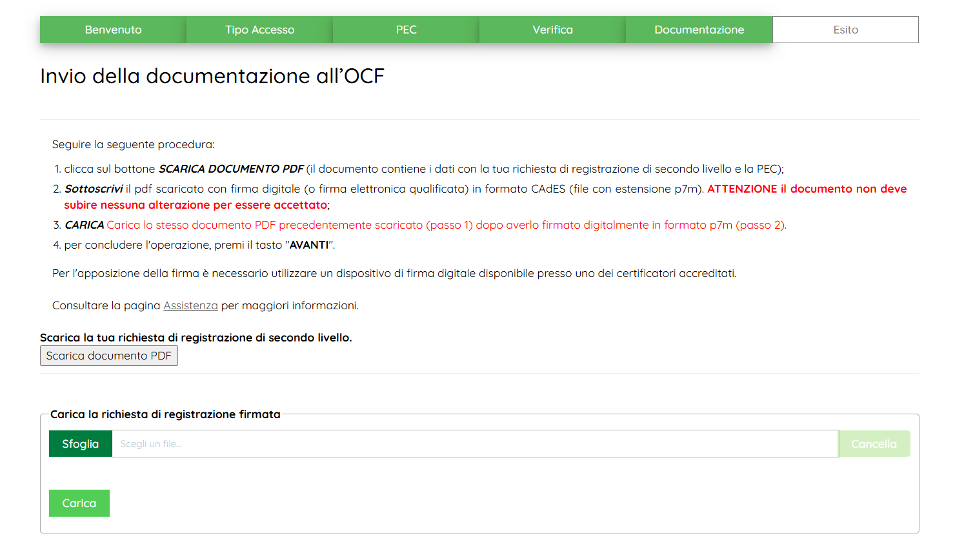Click the 'Scarica la tua richiesta di registrazione' label

pos(195,338)
